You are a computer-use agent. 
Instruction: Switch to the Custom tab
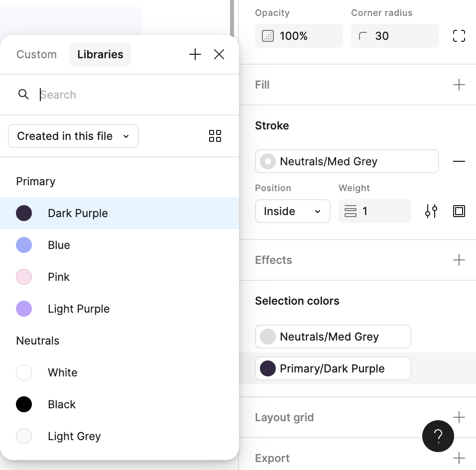point(36,54)
